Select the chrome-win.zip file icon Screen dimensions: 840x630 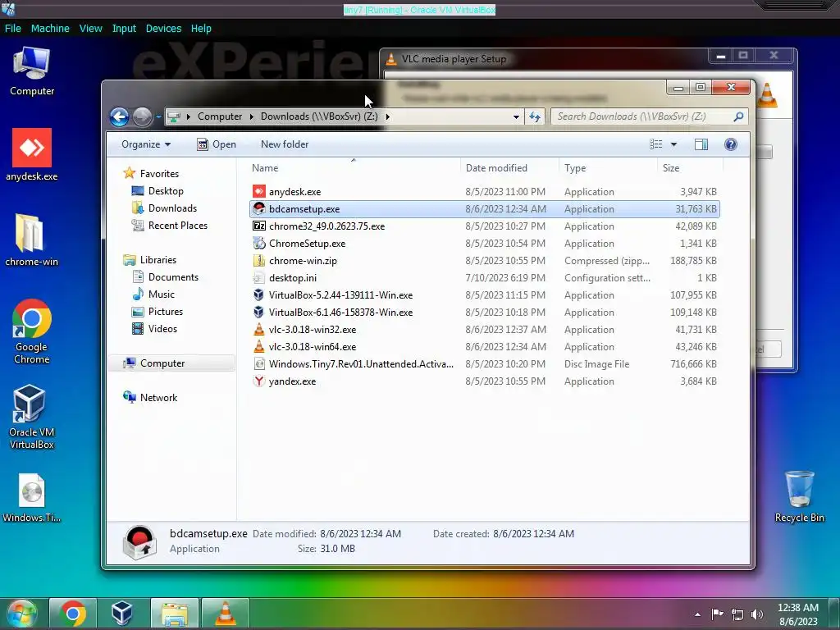coord(259,260)
